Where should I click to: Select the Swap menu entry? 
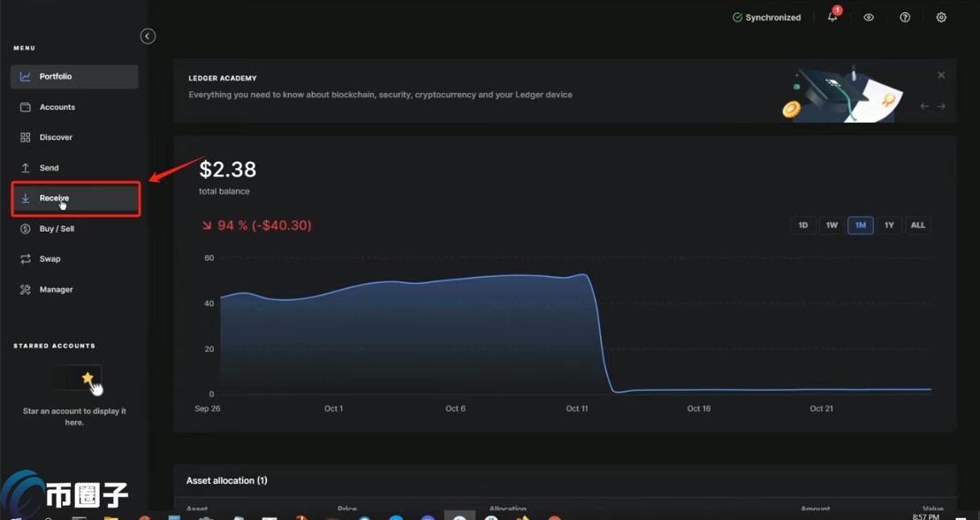coord(74,258)
